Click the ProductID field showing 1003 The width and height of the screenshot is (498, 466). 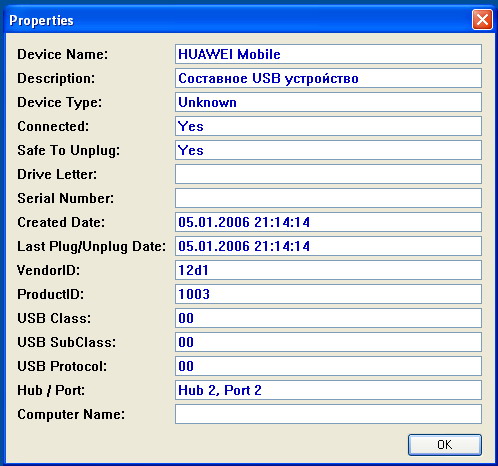(x=328, y=294)
